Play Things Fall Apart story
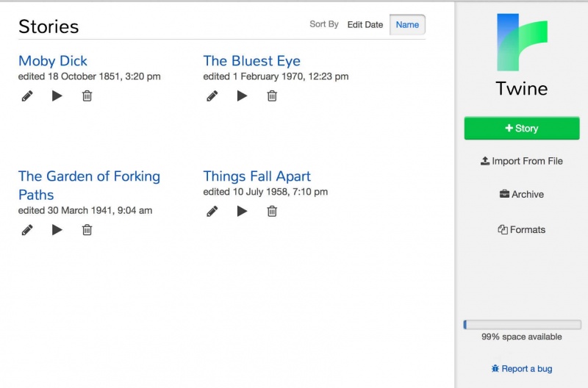The image size is (588, 388). [x=242, y=212]
